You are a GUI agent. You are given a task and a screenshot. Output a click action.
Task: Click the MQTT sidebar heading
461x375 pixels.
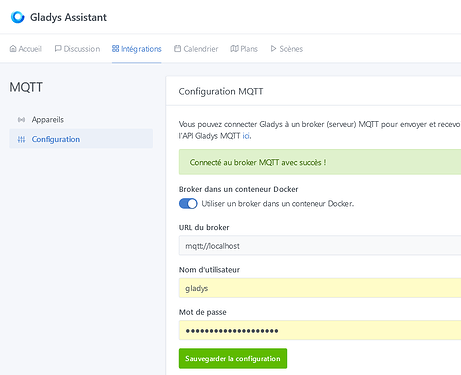[x=26, y=87]
